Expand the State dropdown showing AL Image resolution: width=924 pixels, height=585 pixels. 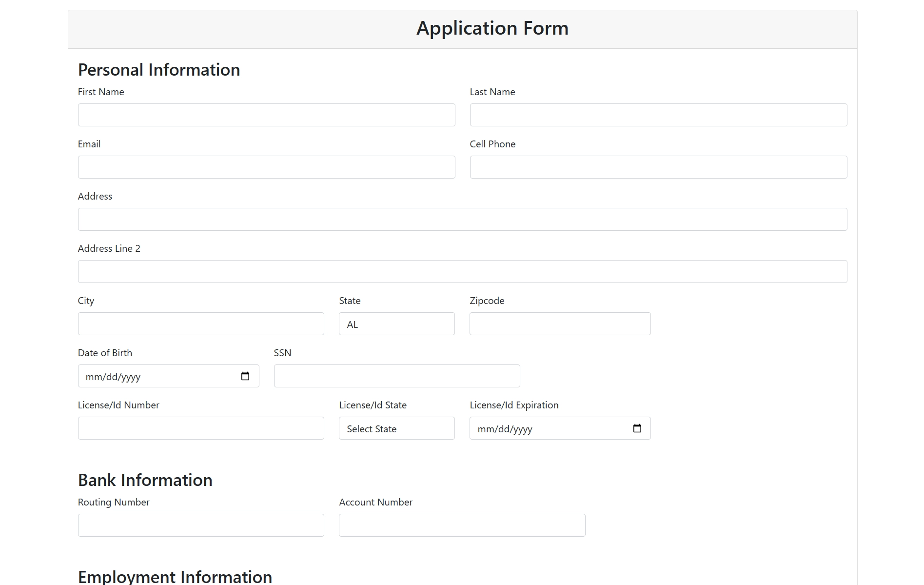pyautogui.click(x=396, y=324)
